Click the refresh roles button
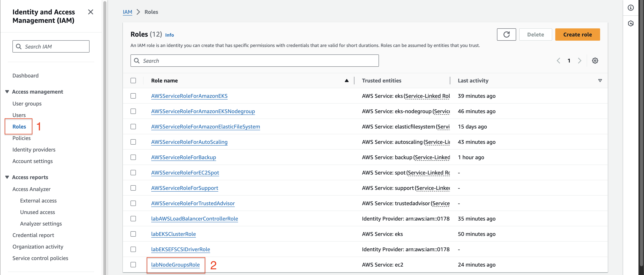 click(506, 35)
